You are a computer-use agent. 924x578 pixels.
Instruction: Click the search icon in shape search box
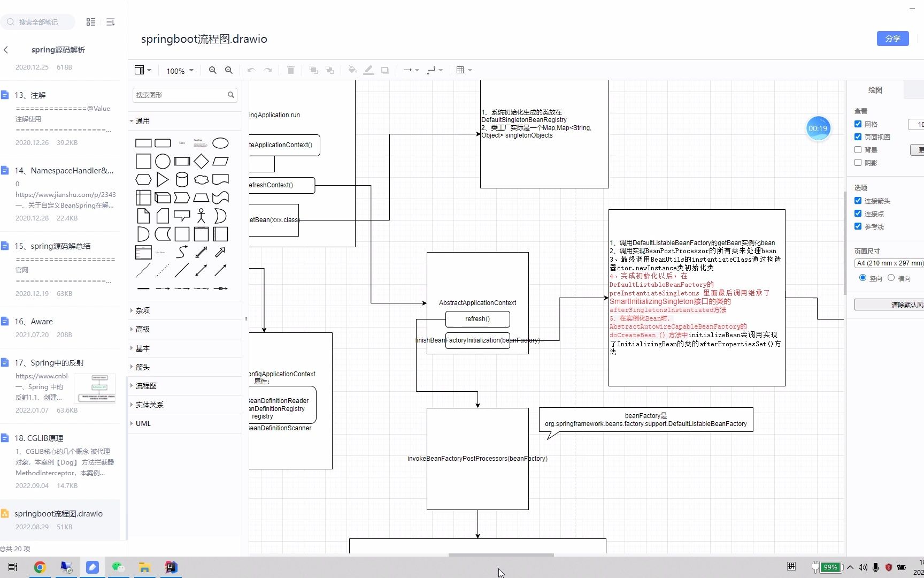tap(231, 95)
